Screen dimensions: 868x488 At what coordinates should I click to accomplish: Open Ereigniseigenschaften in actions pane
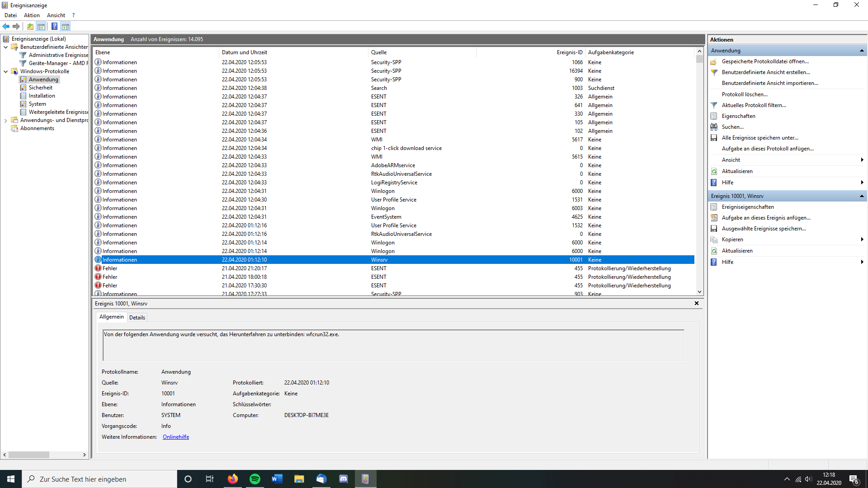point(747,207)
